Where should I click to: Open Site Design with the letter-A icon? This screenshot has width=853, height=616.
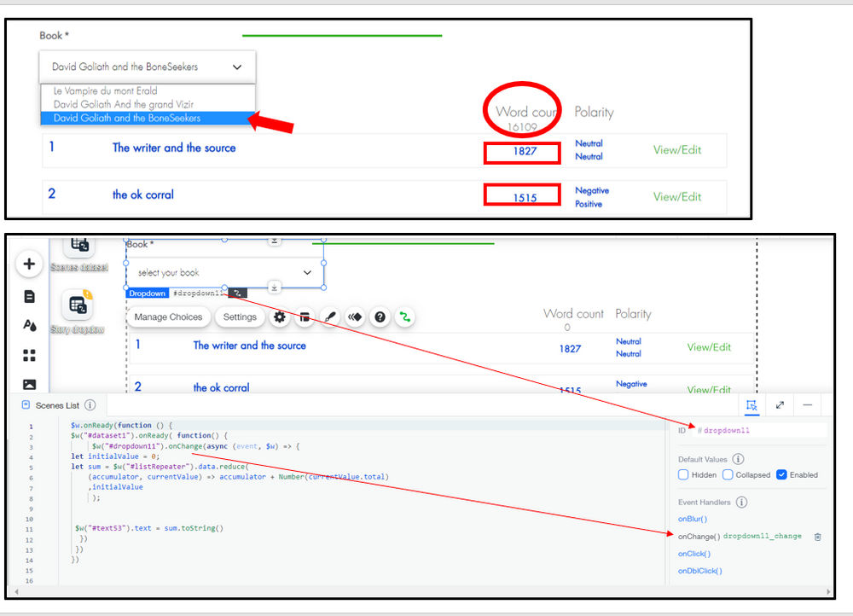point(29,325)
